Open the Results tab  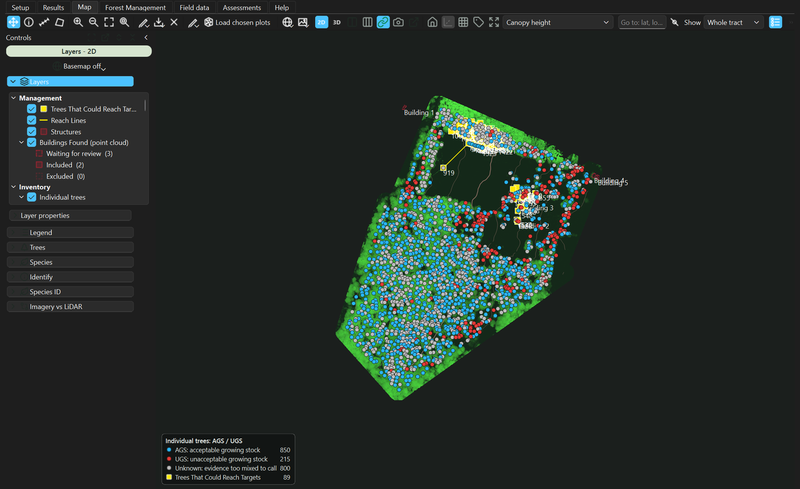53,8
